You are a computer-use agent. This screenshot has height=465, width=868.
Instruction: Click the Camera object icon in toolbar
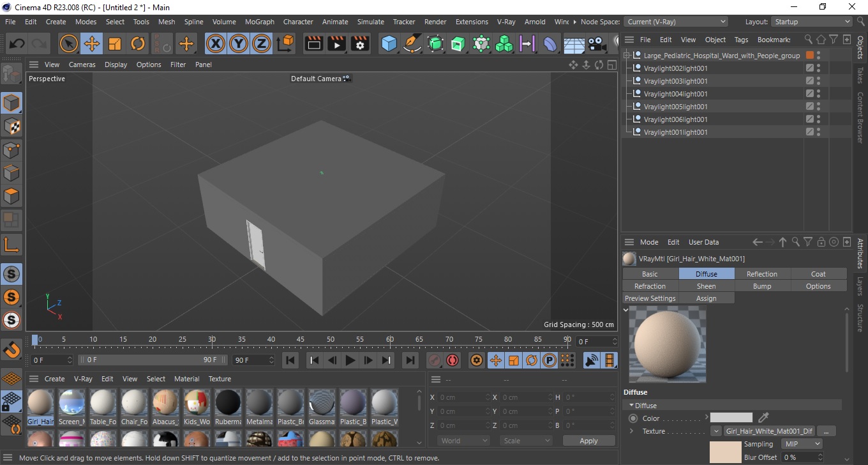coord(597,44)
